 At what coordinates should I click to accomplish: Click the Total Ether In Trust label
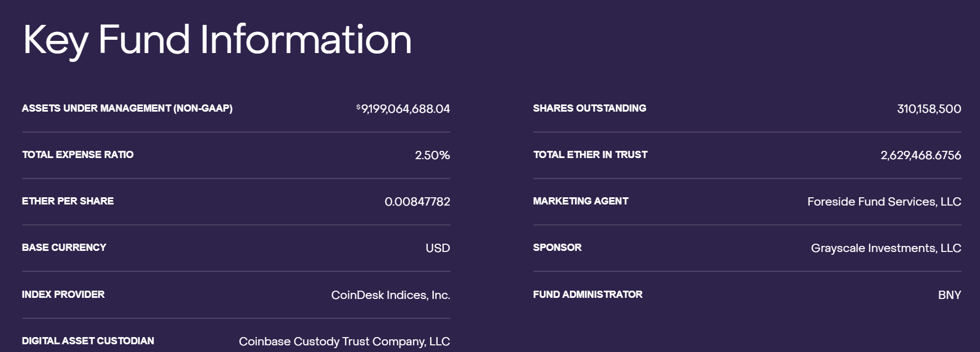(x=590, y=155)
